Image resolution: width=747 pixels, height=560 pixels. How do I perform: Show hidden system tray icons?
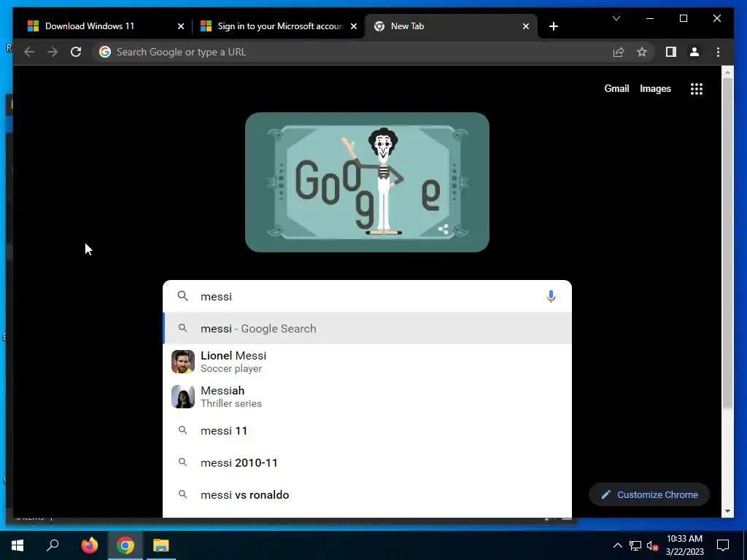(617, 545)
